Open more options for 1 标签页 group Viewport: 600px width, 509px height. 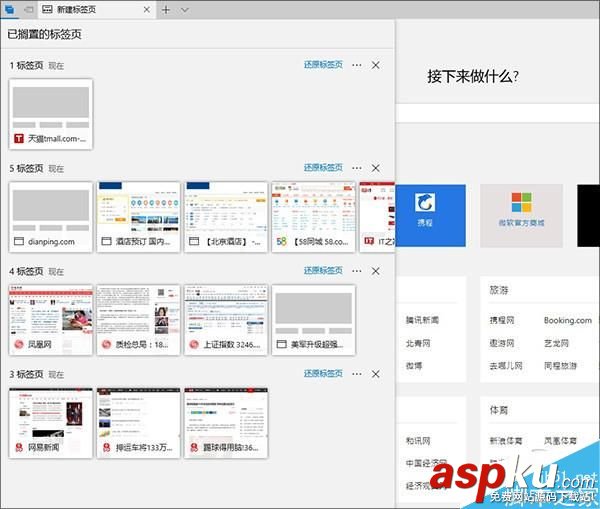tap(357, 65)
